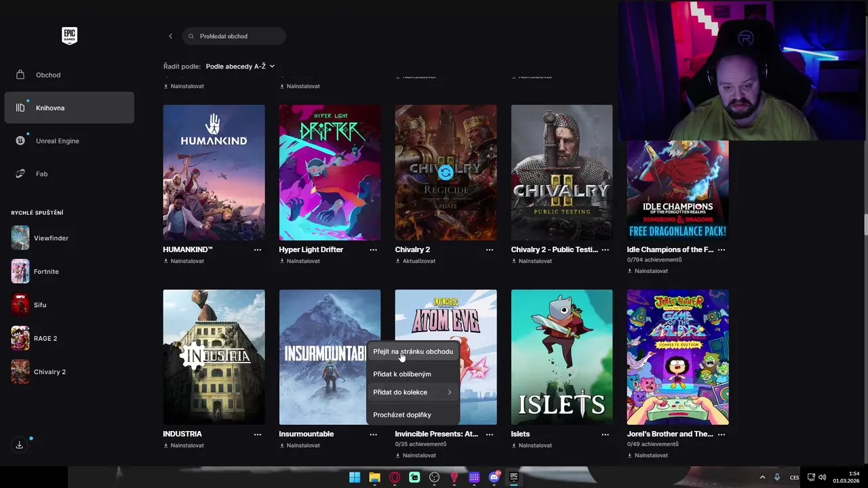Open Jorel's Brother game cover

[677, 357]
